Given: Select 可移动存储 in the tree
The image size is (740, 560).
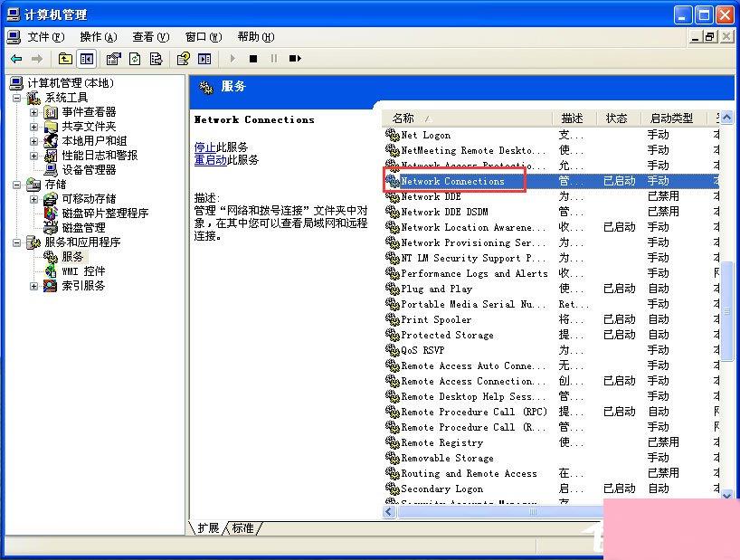Looking at the screenshot, I should coord(89,199).
